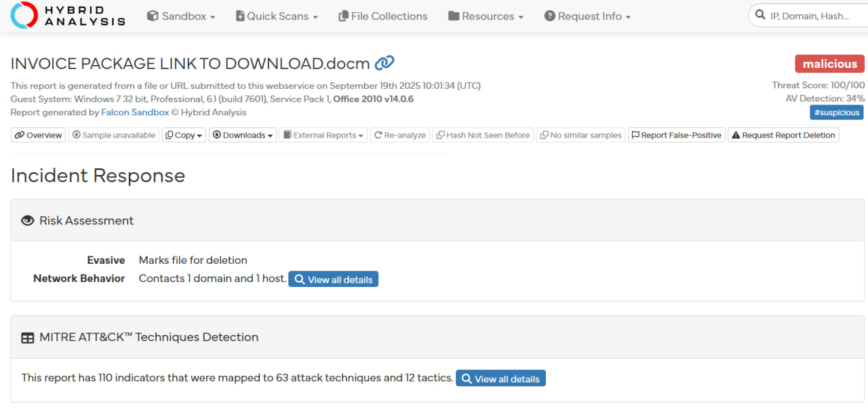Open the Request Info menu
The image size is (868, 415).
coord(587,16)
